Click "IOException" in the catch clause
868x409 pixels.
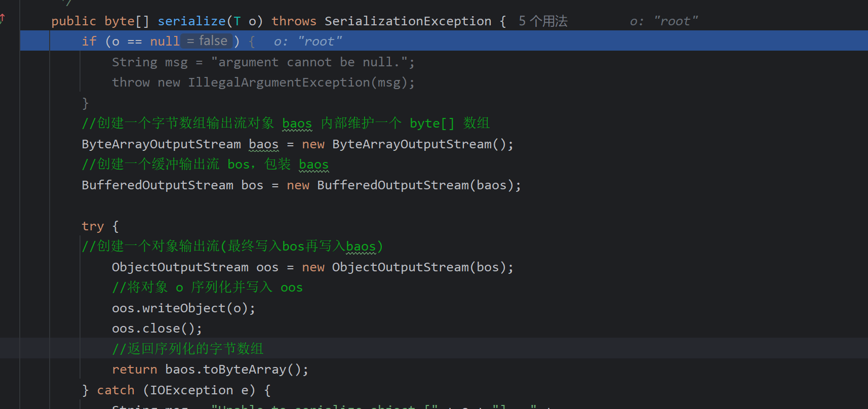click(x=191, y=390)
